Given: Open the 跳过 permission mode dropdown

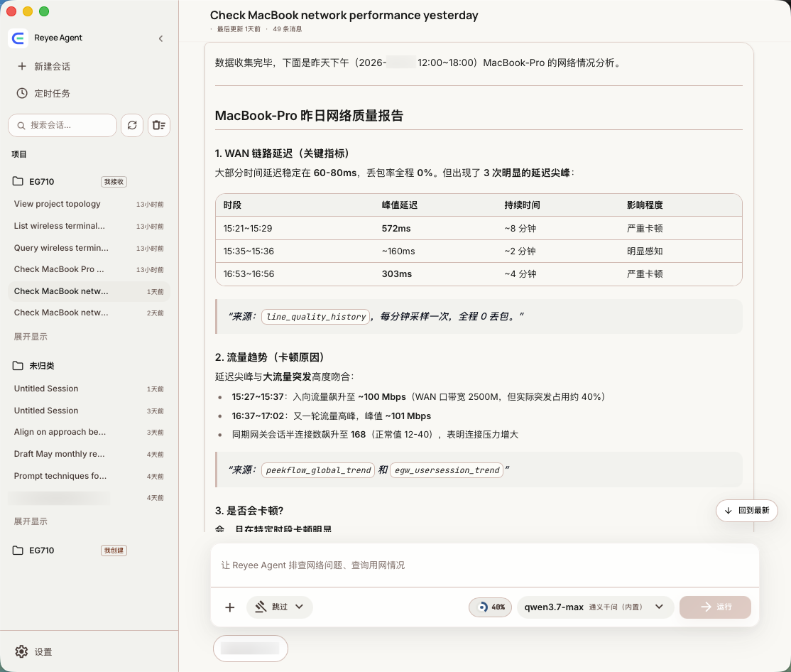Looking at the screenshot, I should pos(280,607).
